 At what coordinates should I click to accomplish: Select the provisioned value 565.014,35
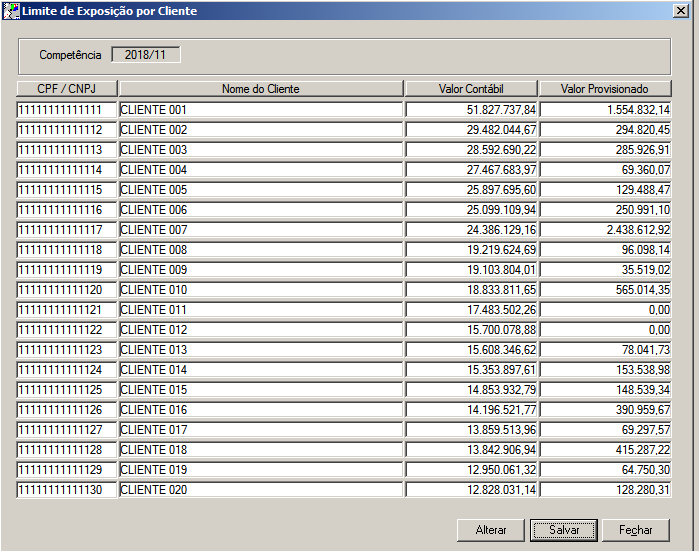click(x=605, y=290)
